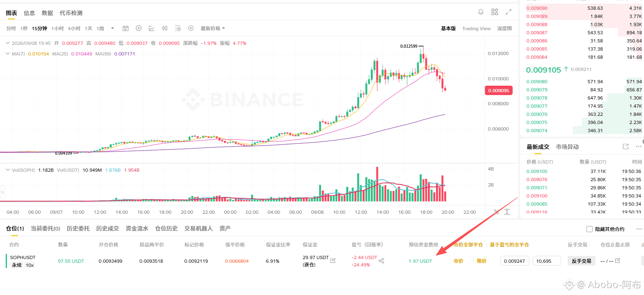The width and height of the screenshot is (644, 295).
Task: Select the 1小时 interval
Action: point(58,29)
